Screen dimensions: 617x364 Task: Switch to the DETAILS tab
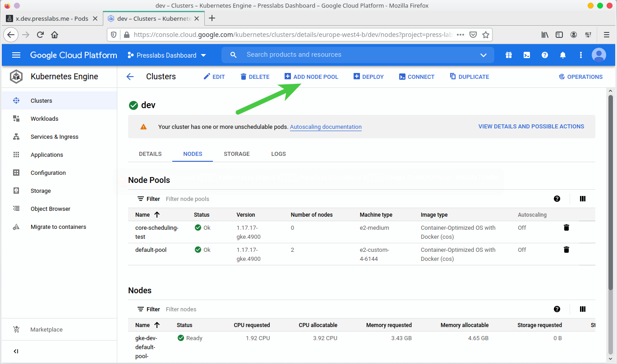point(150,154)
